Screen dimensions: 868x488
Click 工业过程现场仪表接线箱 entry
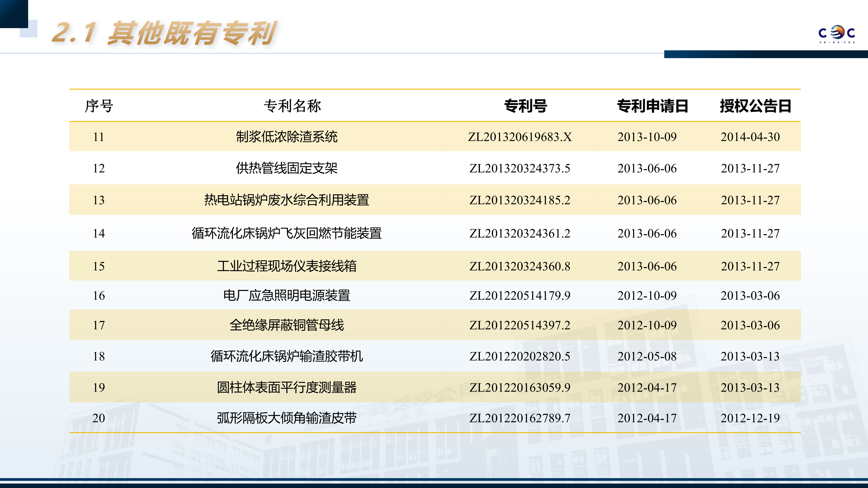[x=286, y=266]
